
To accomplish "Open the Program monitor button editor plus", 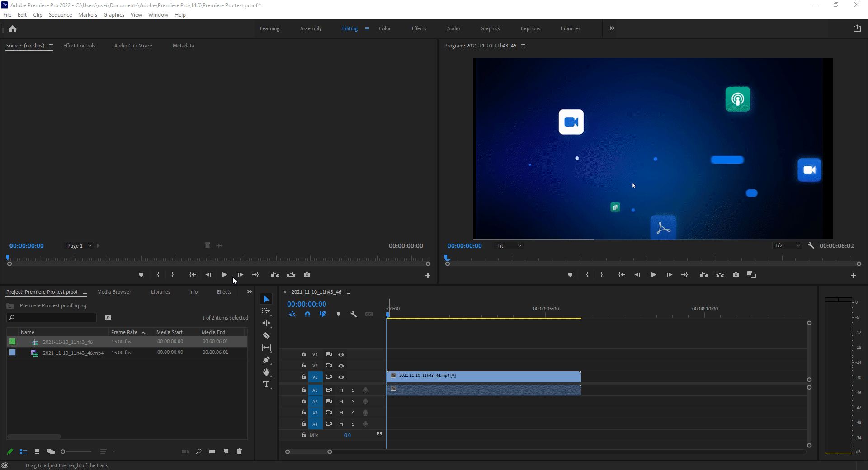I will (853, 275).
